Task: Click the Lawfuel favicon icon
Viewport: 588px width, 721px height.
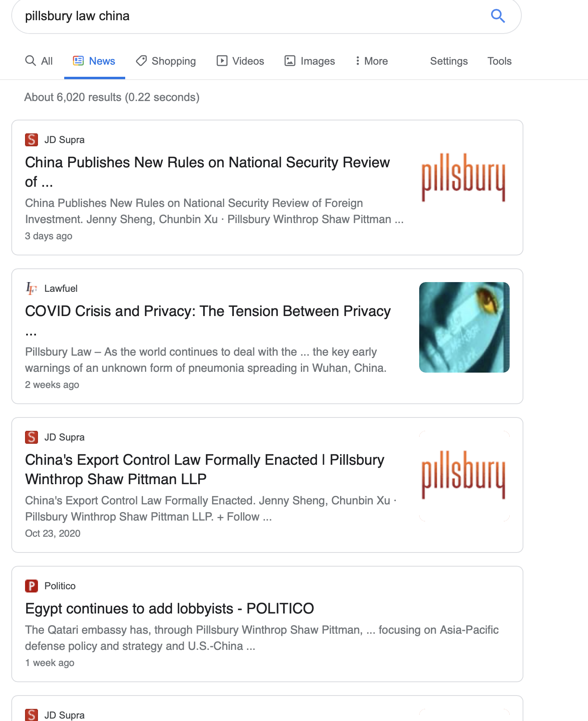Action: click(31, 289)
